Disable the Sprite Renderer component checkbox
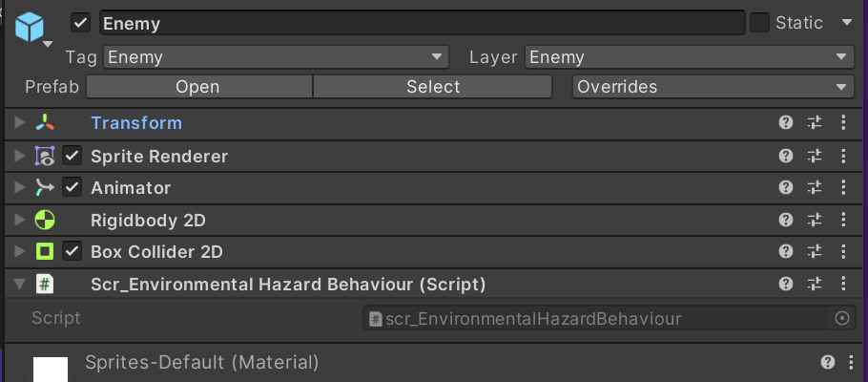This screenshot has height=382, width=868. pos(72,156)
